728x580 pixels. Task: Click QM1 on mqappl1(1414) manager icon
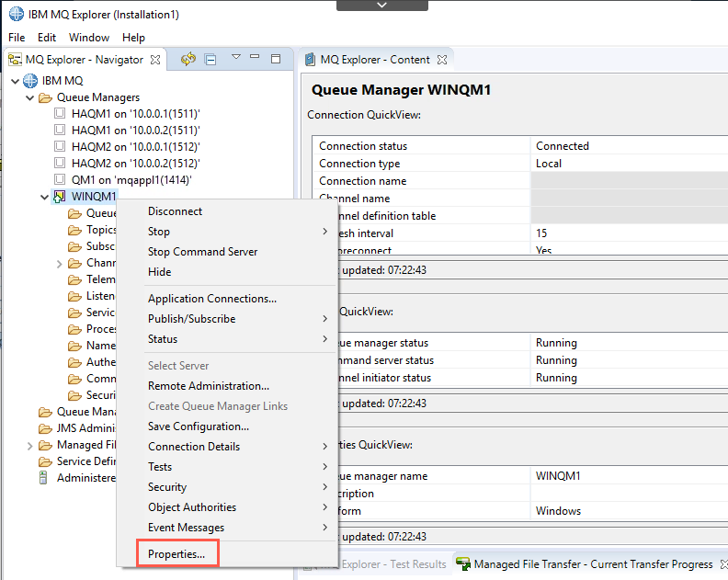pos(60,179)
